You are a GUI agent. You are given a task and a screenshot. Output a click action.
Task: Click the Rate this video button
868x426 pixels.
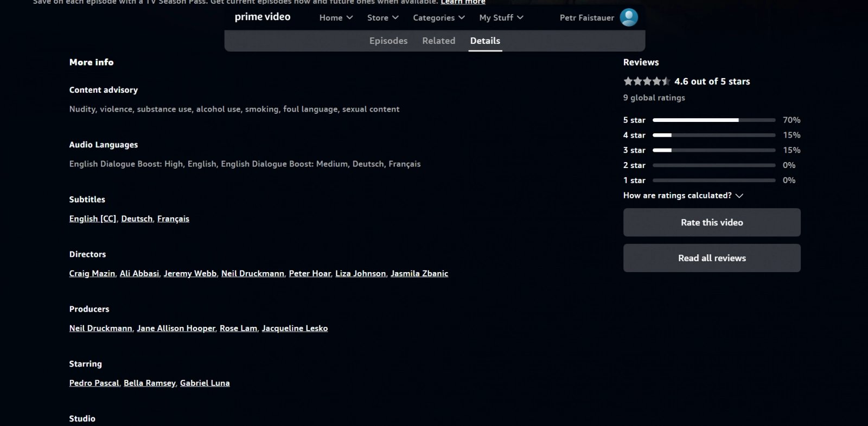(x=712, y=222)
